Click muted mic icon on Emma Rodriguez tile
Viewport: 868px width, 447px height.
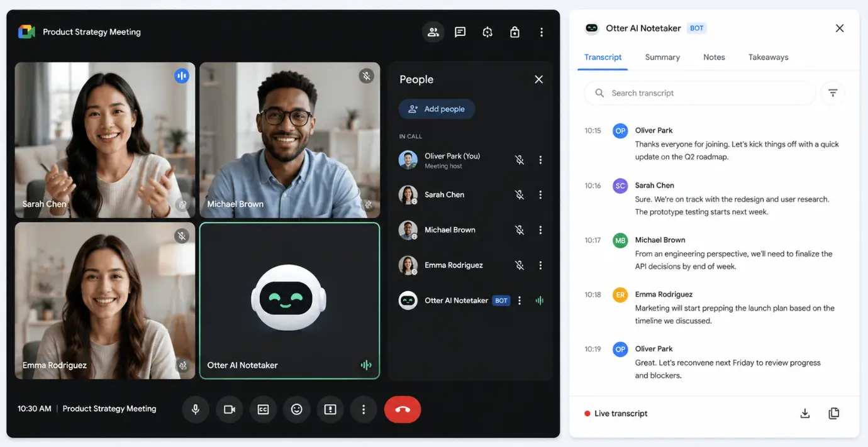(182, 236)
